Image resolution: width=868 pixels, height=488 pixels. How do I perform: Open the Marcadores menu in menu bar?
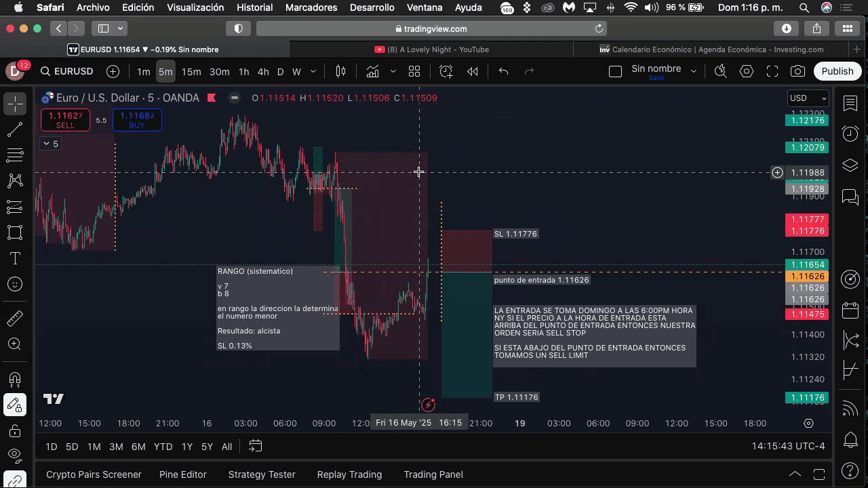coord(311,7)
